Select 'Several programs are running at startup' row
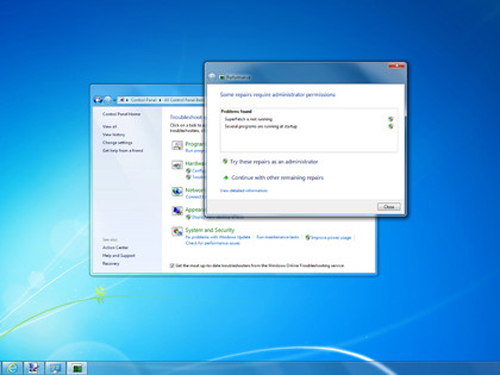This screenshot has height=375, width=500. [x=308, y=126]
